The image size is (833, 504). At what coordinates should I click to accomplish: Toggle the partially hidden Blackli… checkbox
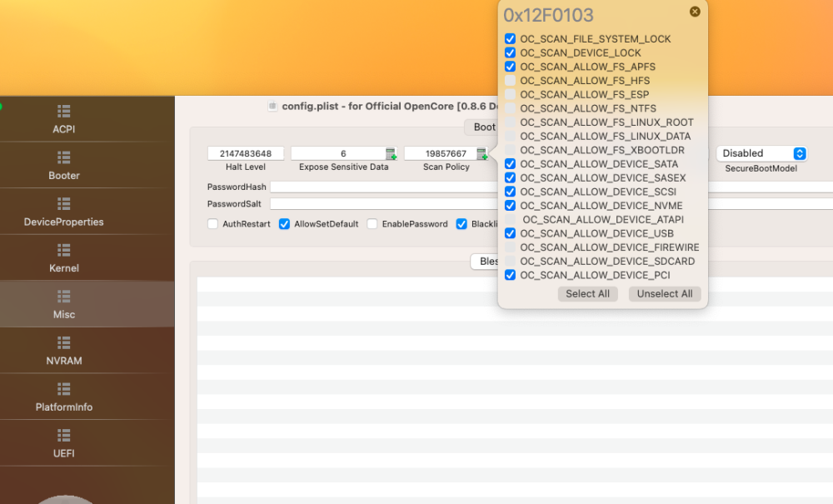point(461,223)
